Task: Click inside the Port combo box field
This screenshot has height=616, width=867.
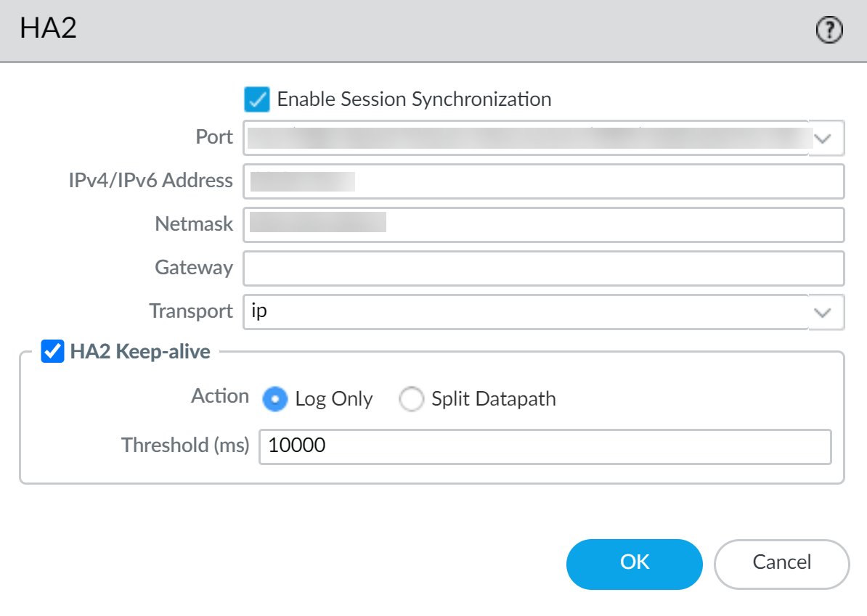Action: pos(527,138)
